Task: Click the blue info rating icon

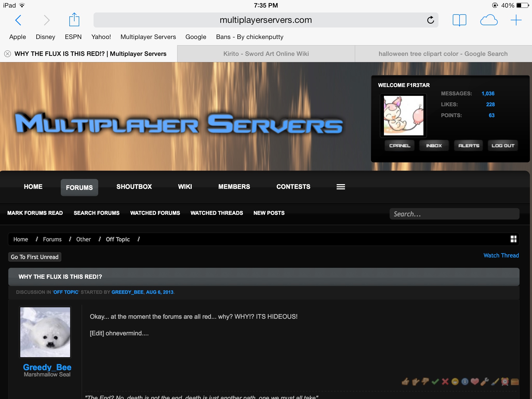Action: click(x=465, y=382)
